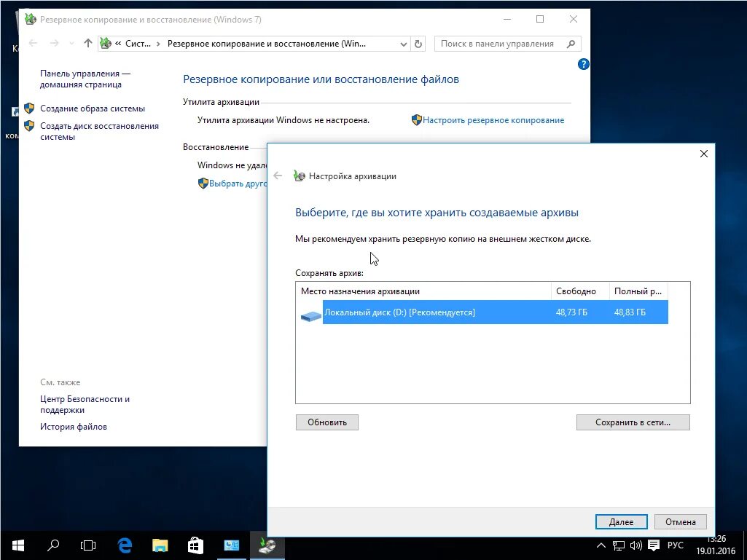
Task: Click the blue help question mark icon
Action: click(x=583, y=64)
